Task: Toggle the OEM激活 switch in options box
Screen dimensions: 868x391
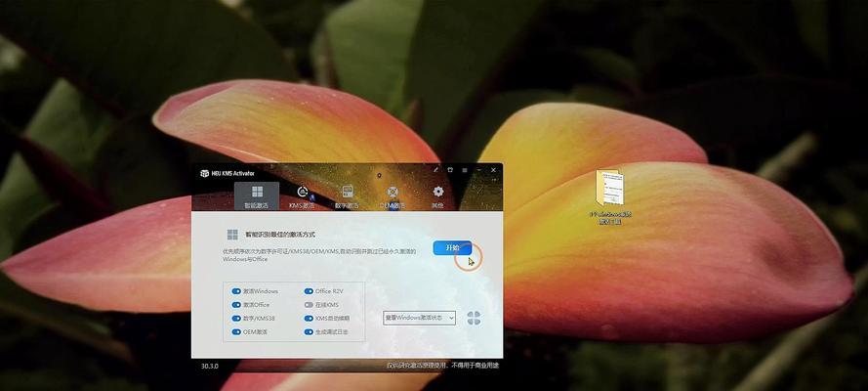Action: click(x=236, y=331)
